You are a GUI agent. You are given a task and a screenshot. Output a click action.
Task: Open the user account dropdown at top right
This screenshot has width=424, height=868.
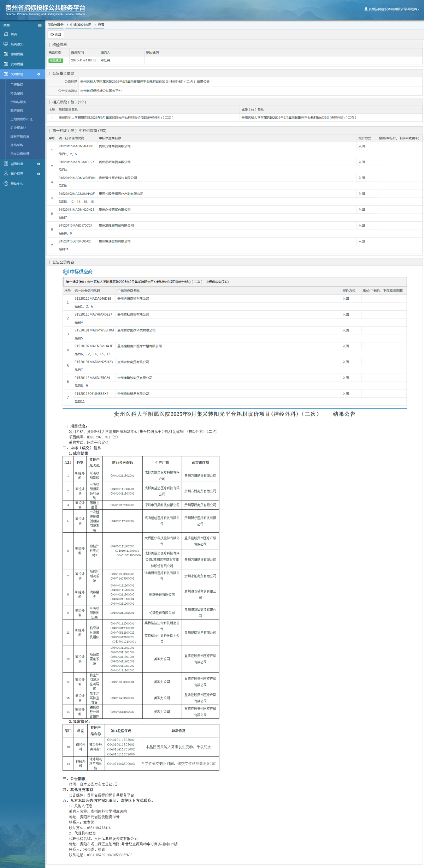coord(392,9)
